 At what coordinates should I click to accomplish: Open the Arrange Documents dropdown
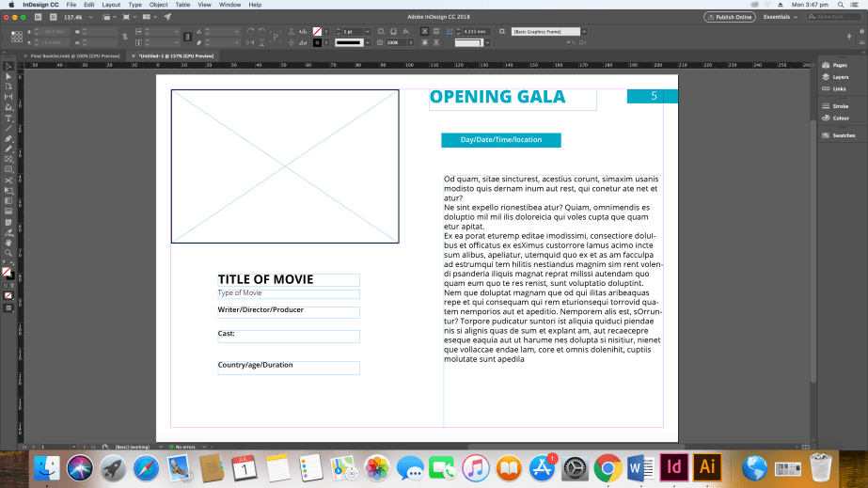(x=150, y=17)
